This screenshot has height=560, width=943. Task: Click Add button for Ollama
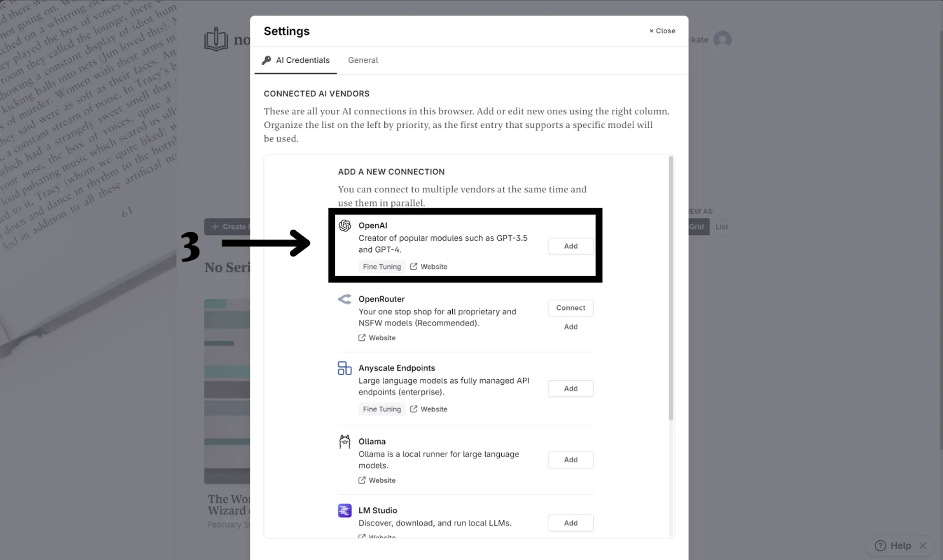570,459
